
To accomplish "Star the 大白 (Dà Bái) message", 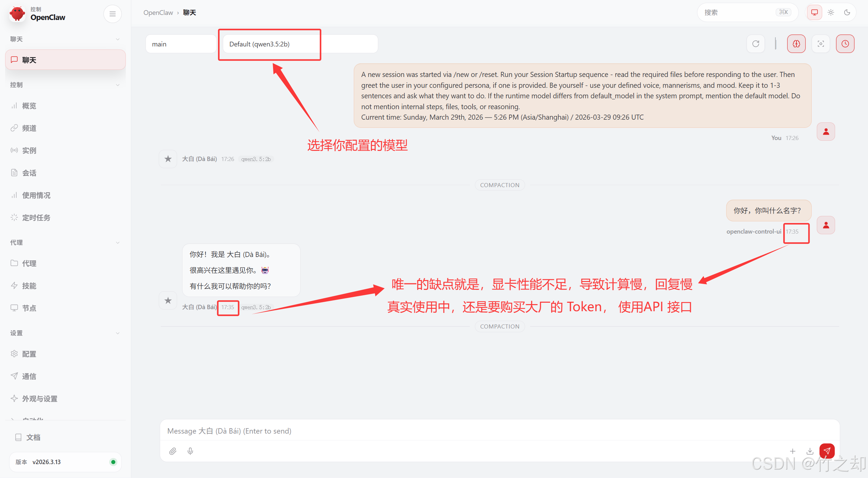I will click(168, 300).
